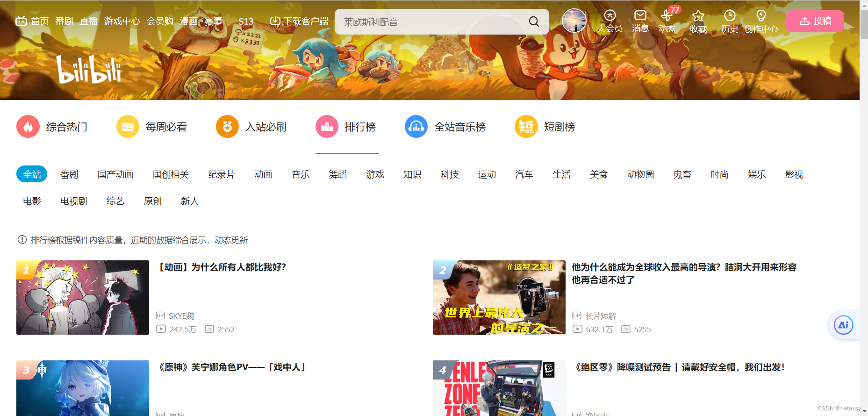Click the 每周必看 yellow icon
The image size is (868, 416).
click(x=128, y=127)
